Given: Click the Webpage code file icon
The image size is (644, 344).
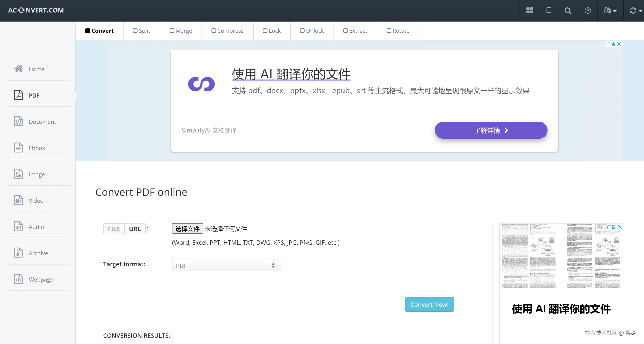Looking at the screenshot, I should point(18,279).
